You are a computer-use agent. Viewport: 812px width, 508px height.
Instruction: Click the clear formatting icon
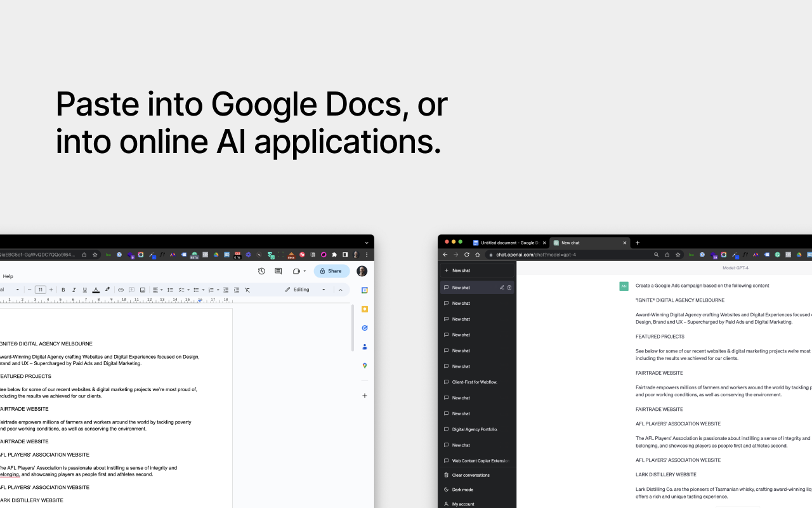[247, 290]
